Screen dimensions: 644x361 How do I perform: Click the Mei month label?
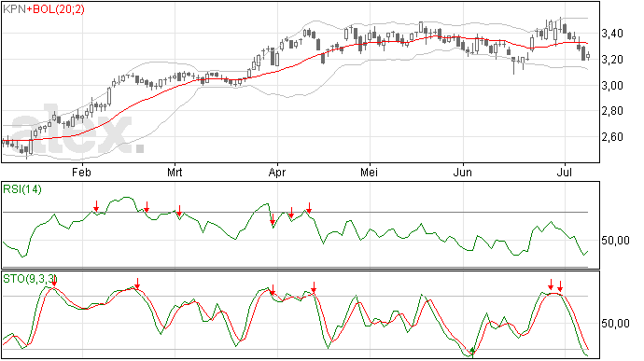(369, 172)
